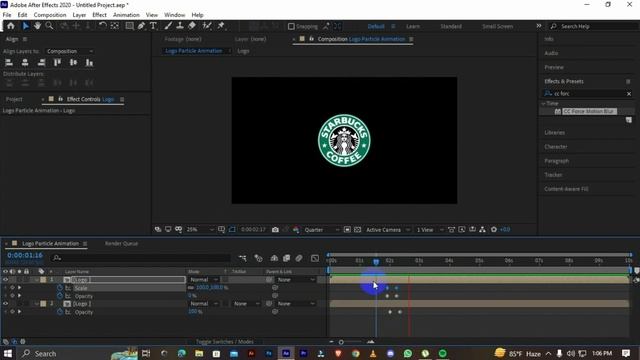Take a snapshot with the camera icon

pyautogui.click(x=275, y=230)
